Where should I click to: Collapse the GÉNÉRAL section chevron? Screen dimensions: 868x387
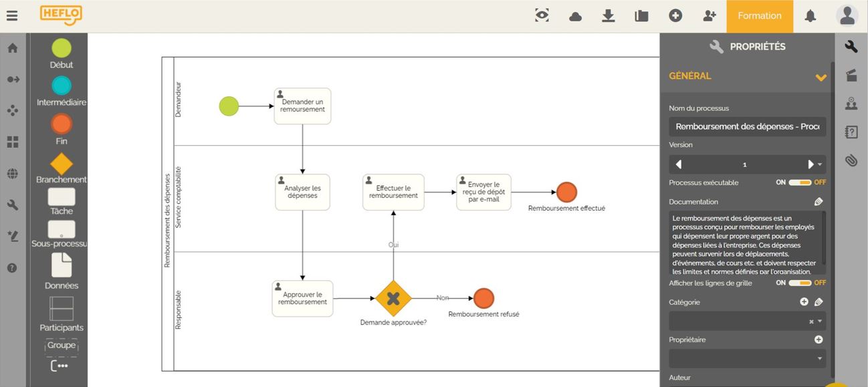(821, 78)
